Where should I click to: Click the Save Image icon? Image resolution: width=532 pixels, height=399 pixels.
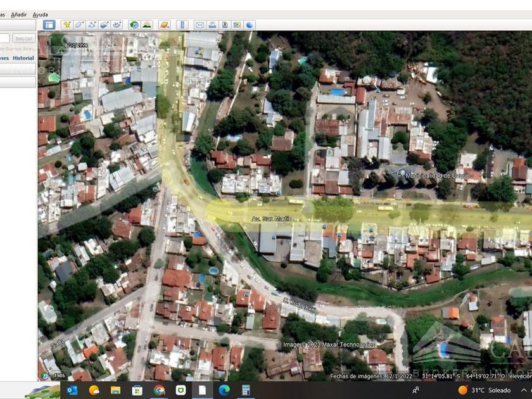pyautogui.click(x=225, y=25)
